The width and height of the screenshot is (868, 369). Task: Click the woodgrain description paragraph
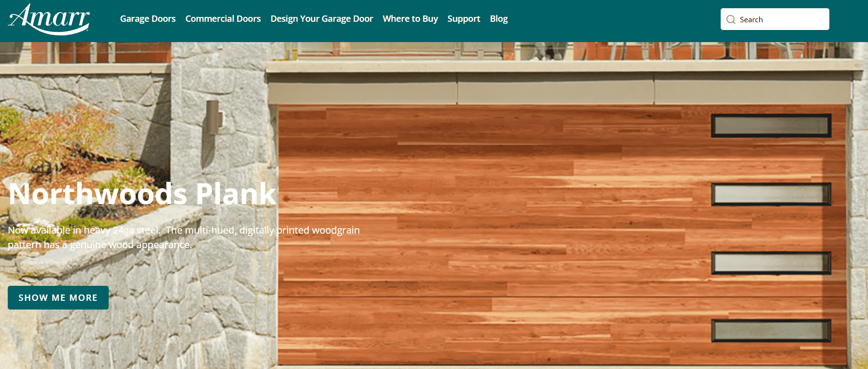point(184,237)
